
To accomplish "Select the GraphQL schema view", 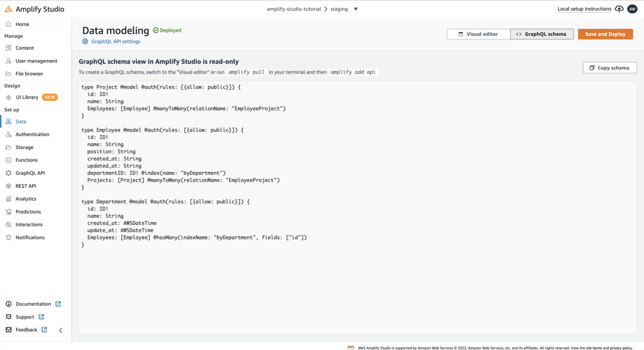I will (x=541, y=34).
